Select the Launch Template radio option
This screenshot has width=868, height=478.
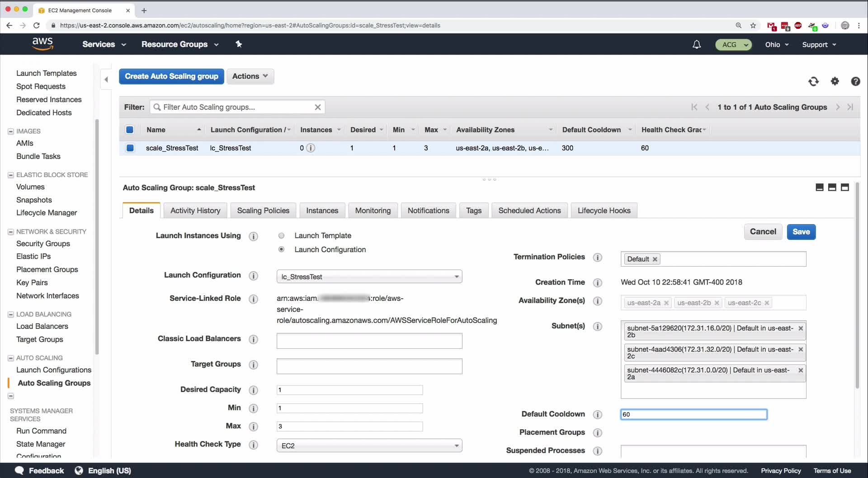coord(281,235)
